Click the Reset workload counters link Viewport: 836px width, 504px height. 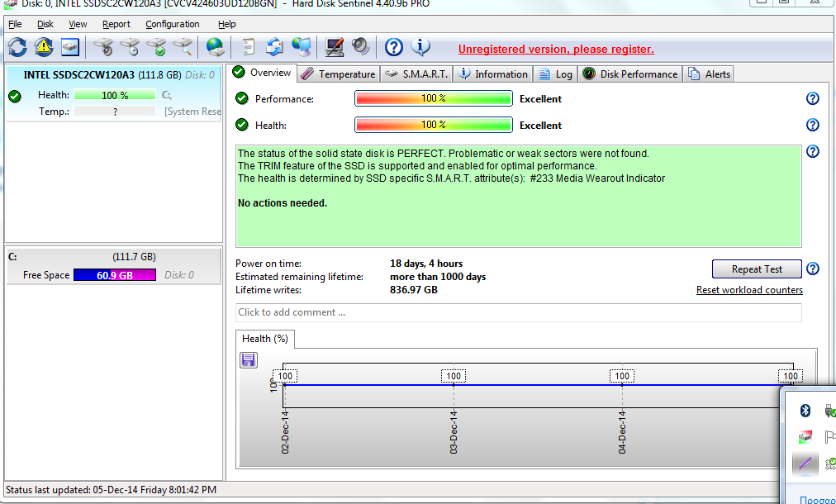749,290
